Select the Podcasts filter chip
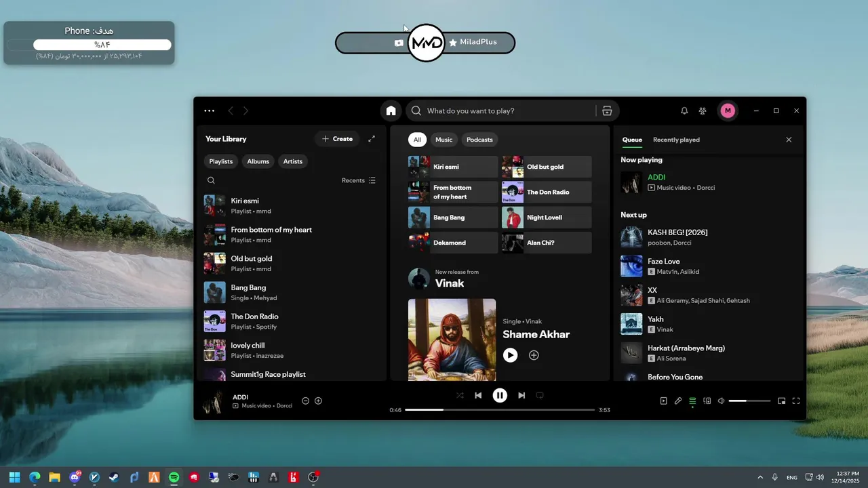Image resolution: width=868 pixels, height=488 pixels. click(x=479, y=140)
